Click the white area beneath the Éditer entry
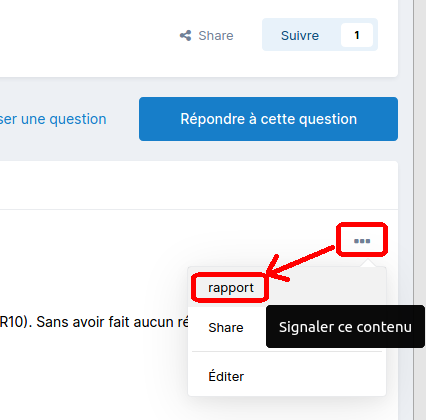426x420 pixels. [287, 391]
